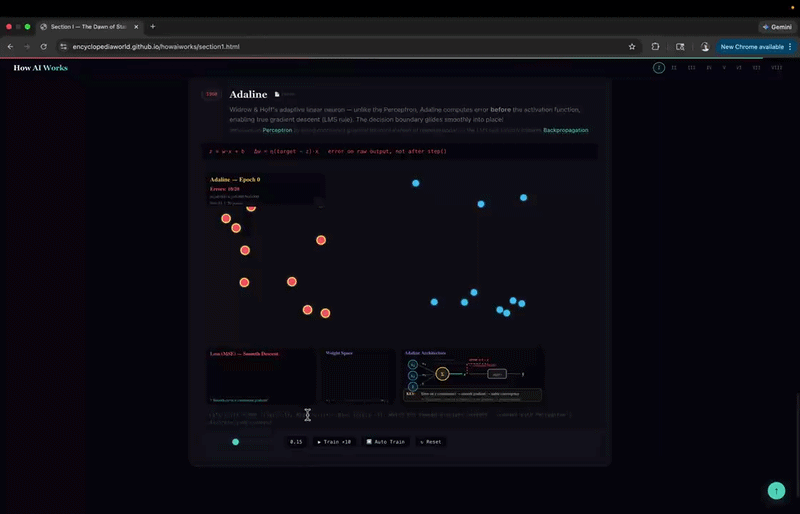The image size is (800, 514).
Task: Go to section I in top navigation
Action: (x=659, y=68)
